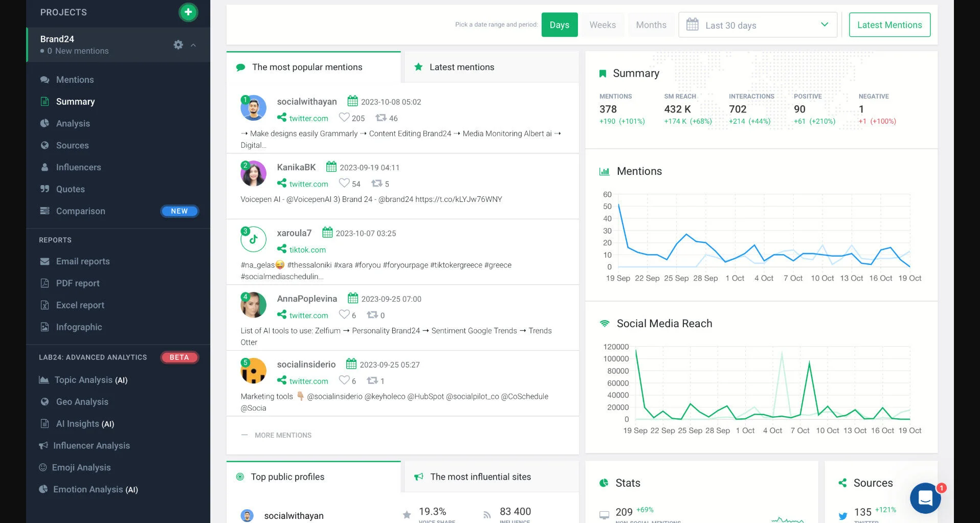Switch to Top public profiles tab
Image resolution: width=980 pixels, height=523 pixels.
tap(314, 477)
